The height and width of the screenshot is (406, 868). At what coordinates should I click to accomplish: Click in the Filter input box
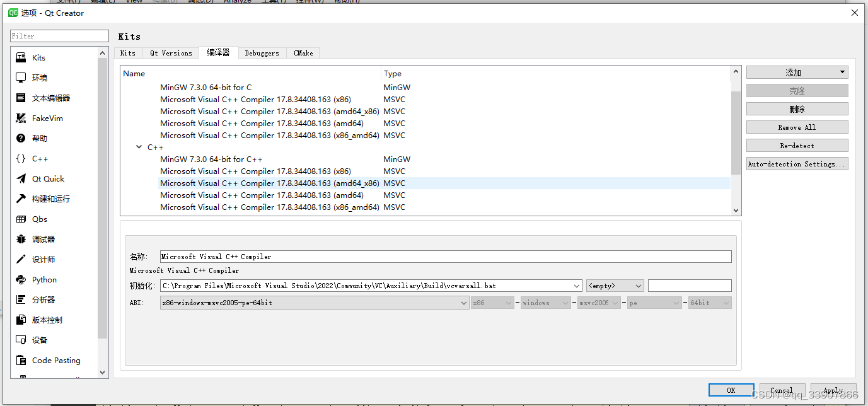pyautogui.click(x=59, y=36)
